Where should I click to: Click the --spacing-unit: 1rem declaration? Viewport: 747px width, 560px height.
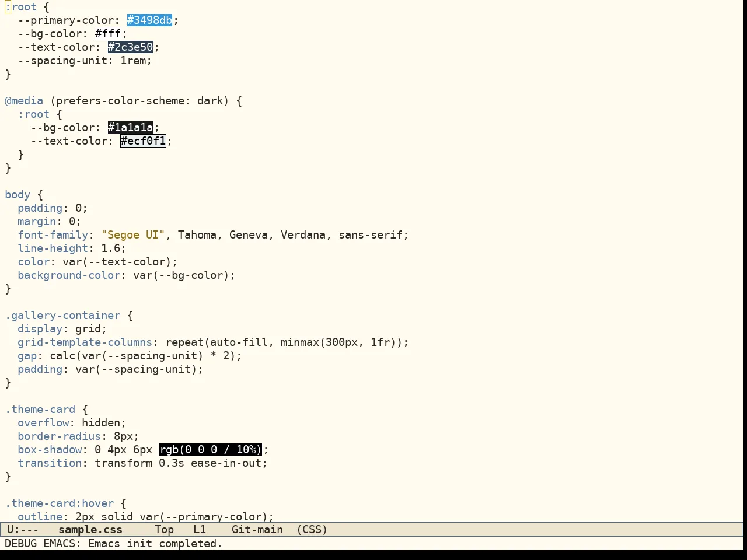[x=85, y=61]
